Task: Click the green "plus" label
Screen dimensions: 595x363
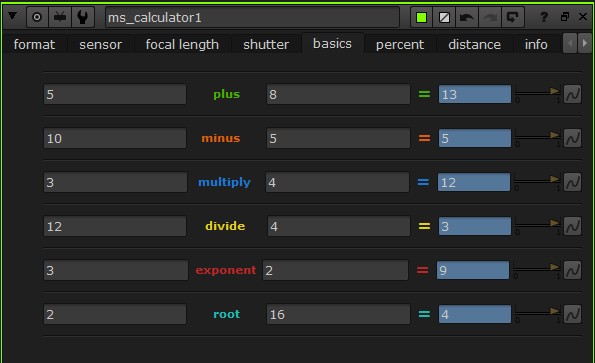Action: (227, 94)
